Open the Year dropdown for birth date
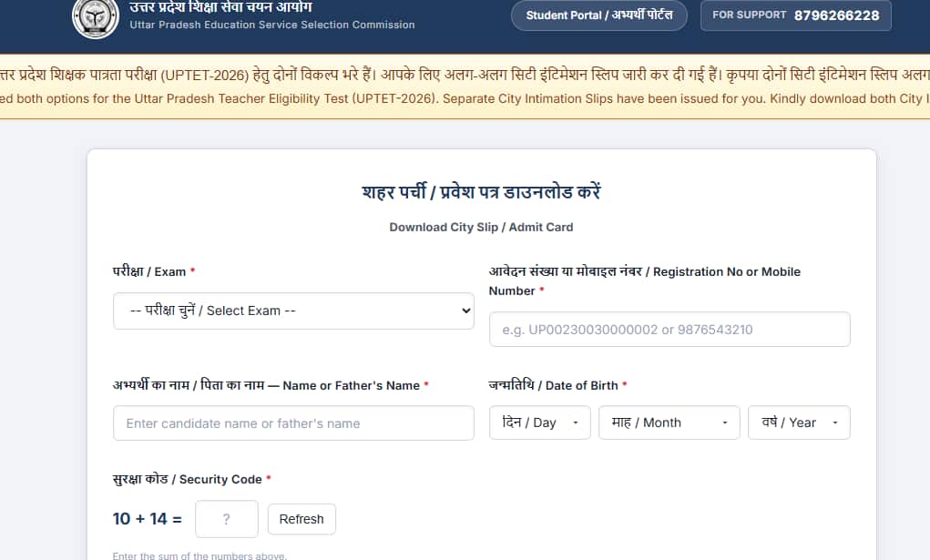 click(799, 423)
